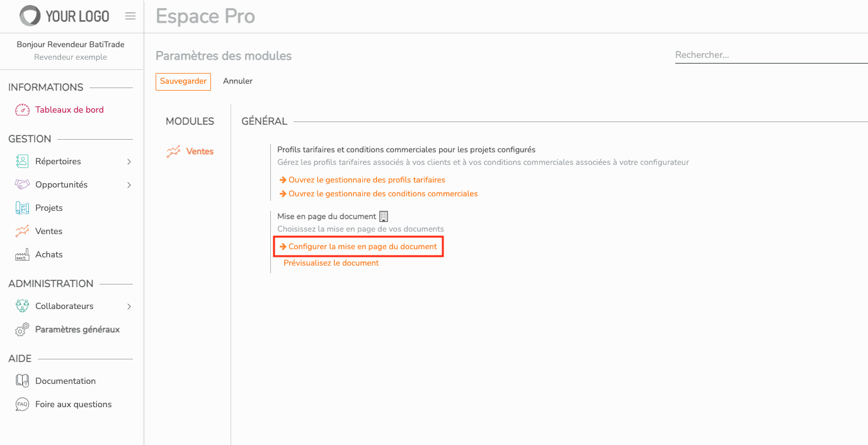Viewport: 868px width, 445px height.
Task: Select the Paramètres généraux gears icon
Action: pos(23,329)
